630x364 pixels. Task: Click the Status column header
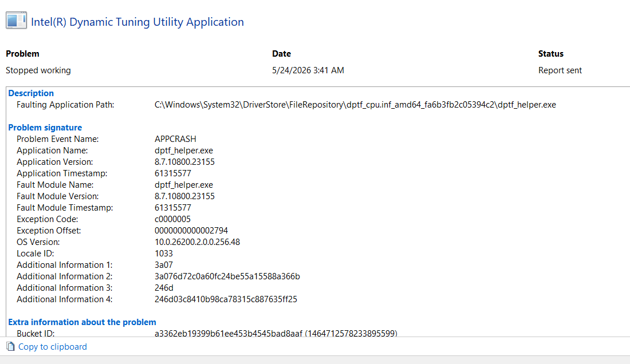click(551, 54)
